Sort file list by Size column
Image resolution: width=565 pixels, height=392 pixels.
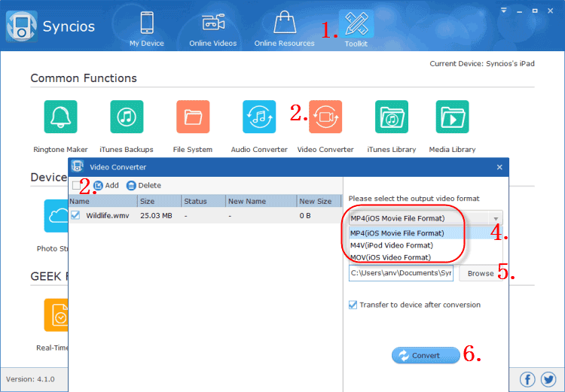pyautogui.click(x=160, y=201)
